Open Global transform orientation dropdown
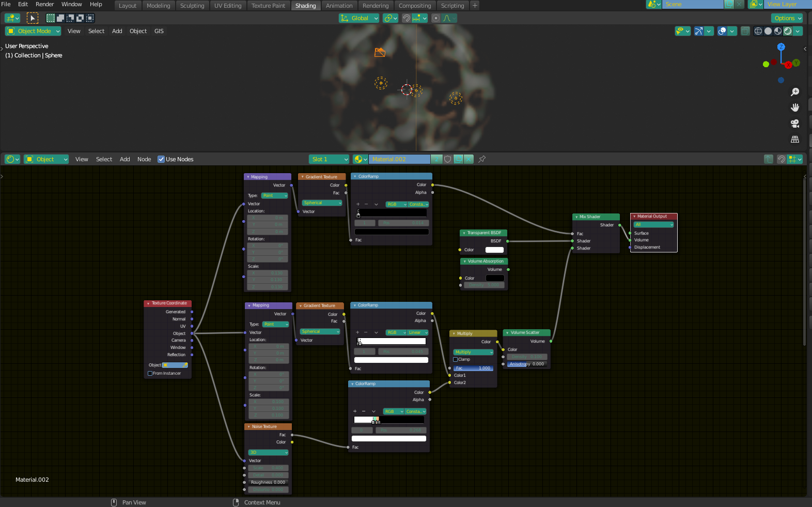Viewport: 812px width, 507px height. (x=359, y=18)
